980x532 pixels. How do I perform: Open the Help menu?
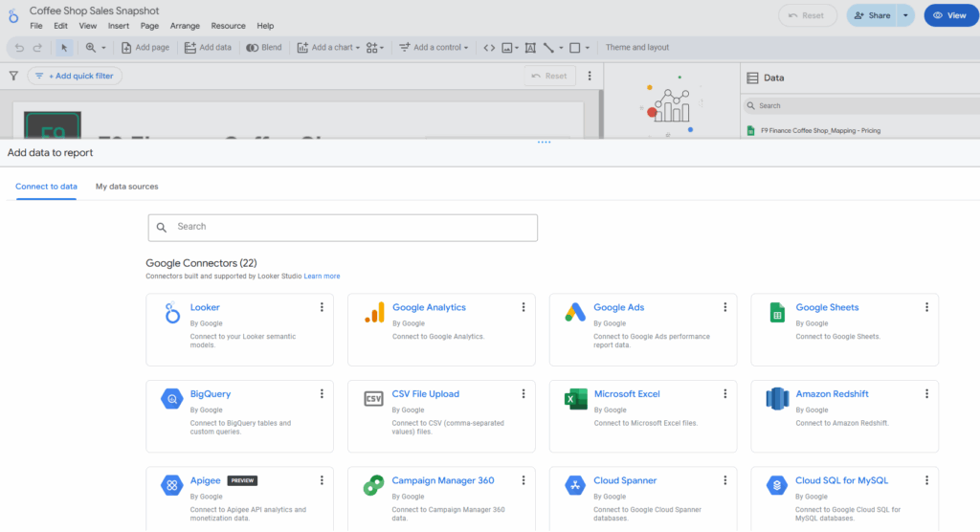[x=265, y=26]
